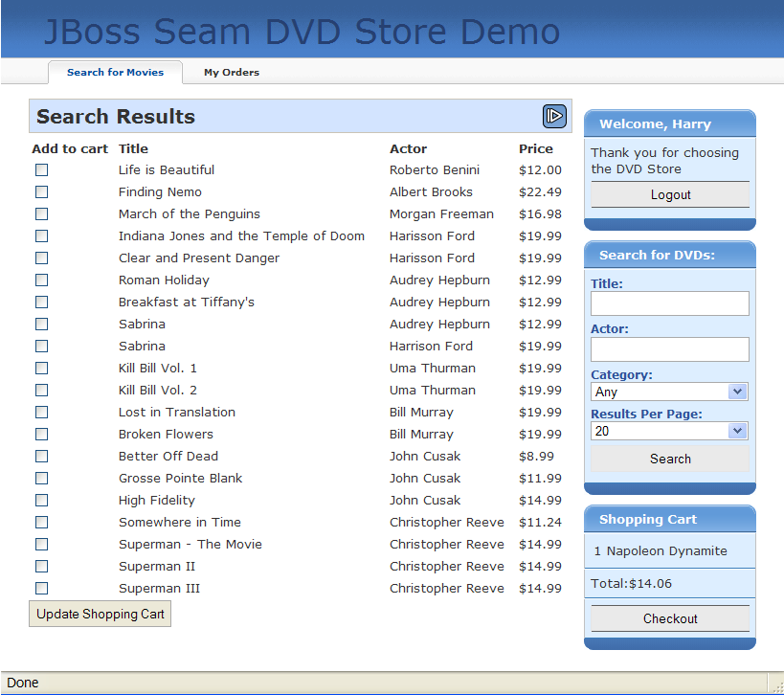784x695 pixels.
Task: Toggle the Roman Holiday checkbox
Action: (42, 280)
